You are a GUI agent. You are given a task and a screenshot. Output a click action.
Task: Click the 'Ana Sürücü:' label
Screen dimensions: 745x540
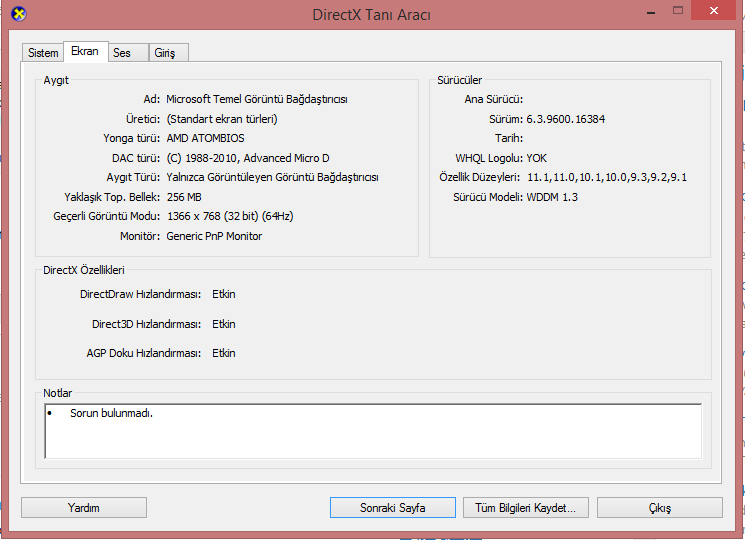click(x=494, y=99)
